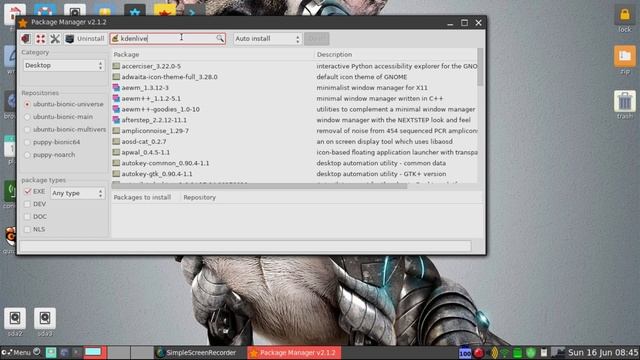Click the first desktop pager box

[x=95, y=352]
